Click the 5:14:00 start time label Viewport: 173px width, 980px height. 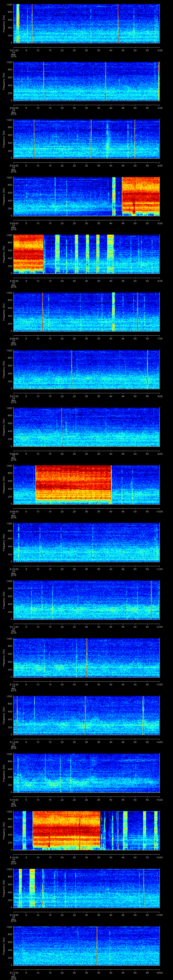[x=14, y=799]
